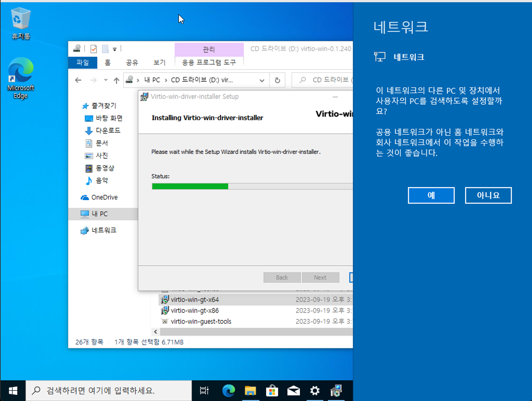Select 다운로드 in navigation pane
The image size is (532, 401).
point(108,130)
